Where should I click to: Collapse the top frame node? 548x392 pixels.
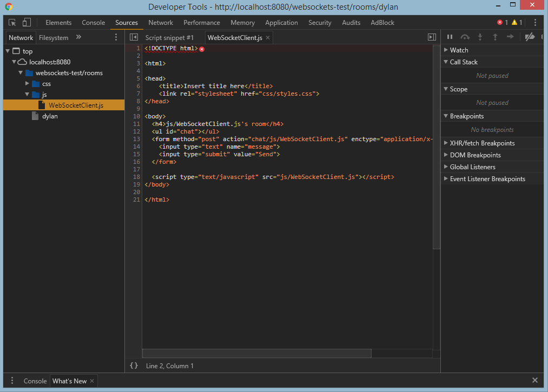pos(8,51)
